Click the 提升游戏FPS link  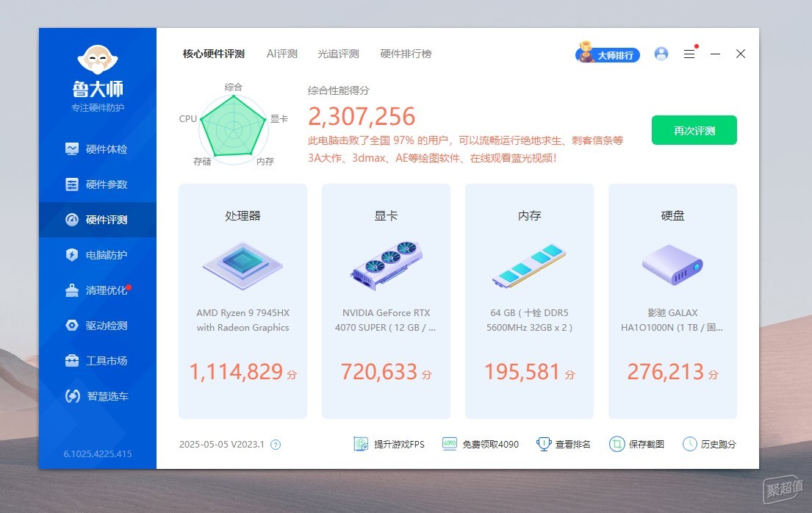[389, 444]
